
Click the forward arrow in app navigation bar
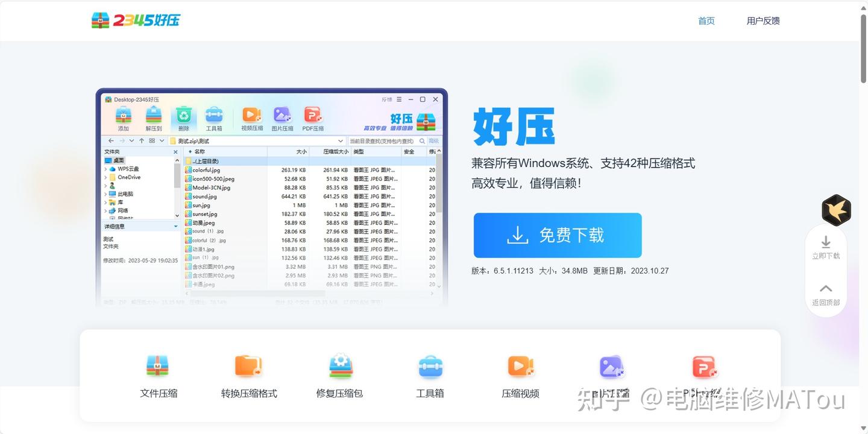click(x=122, y=140)
